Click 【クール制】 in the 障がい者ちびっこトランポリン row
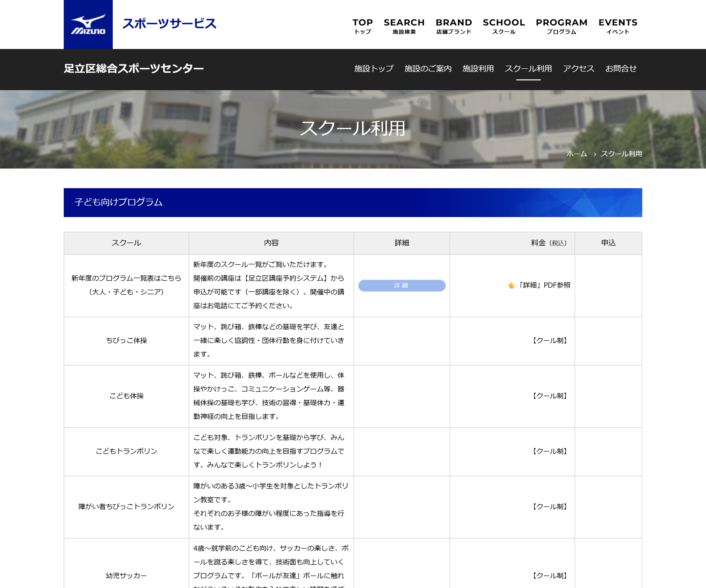This screenshot has height=588, width=706. pyautogui.click(x=550, y=507)
